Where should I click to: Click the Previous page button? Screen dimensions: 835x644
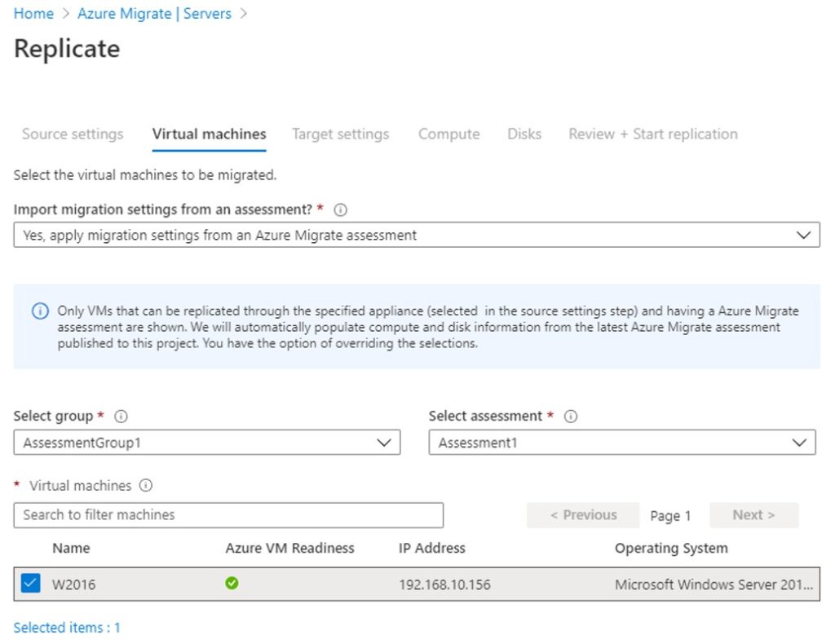(x=583, y=515)
